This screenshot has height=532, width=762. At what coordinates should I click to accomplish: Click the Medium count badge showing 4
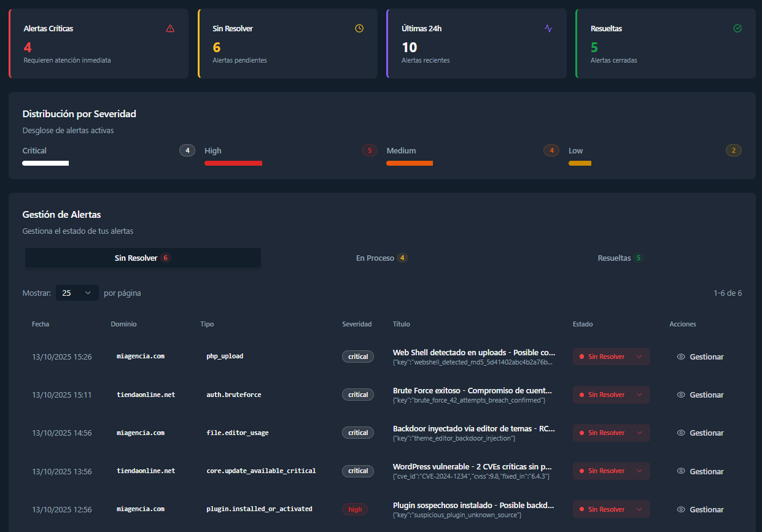(x=551, y=150)
